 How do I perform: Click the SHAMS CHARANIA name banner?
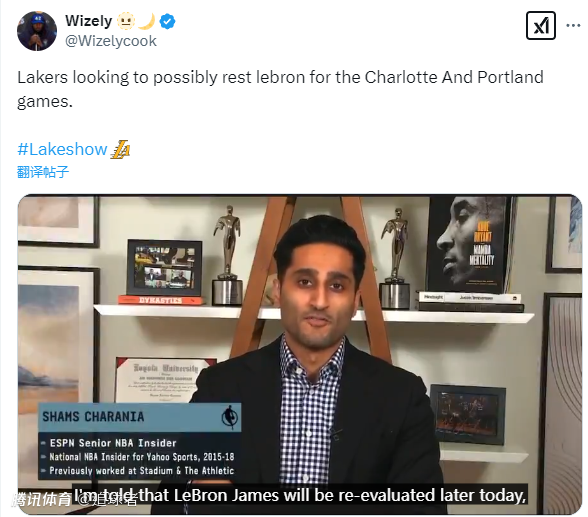pyautogui.click(x=140, y=417)
